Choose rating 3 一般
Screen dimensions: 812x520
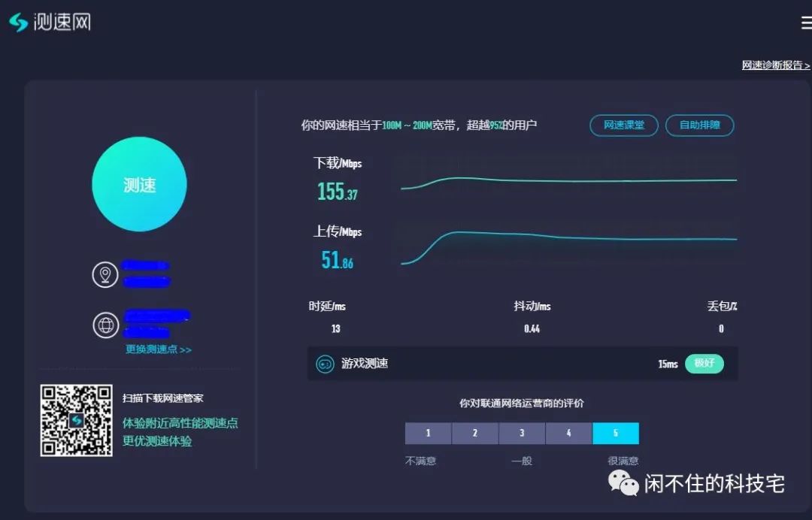click(522, 434)
